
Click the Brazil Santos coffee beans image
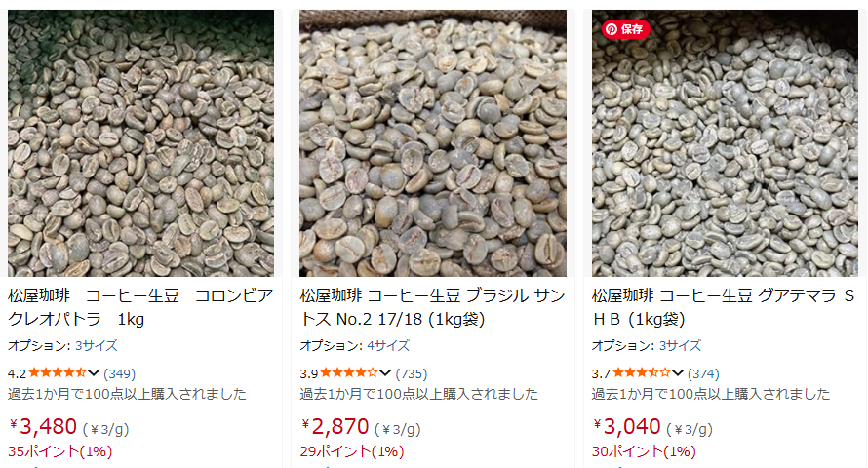432,143
